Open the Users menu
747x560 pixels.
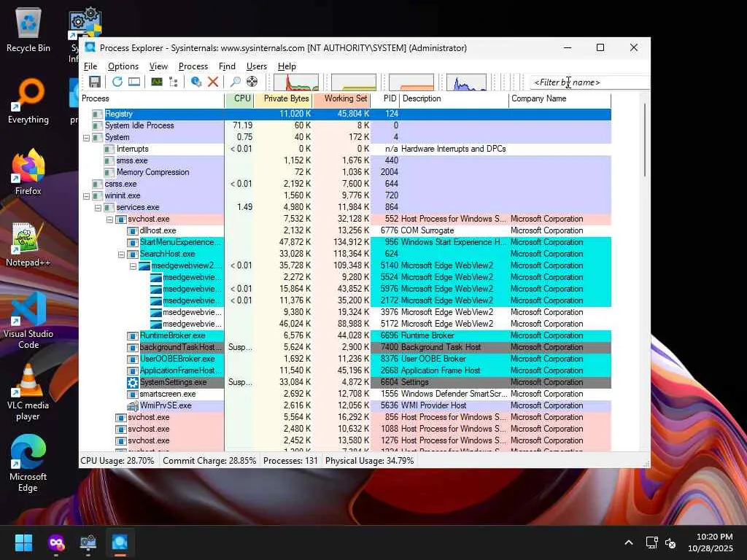point(256,66)
